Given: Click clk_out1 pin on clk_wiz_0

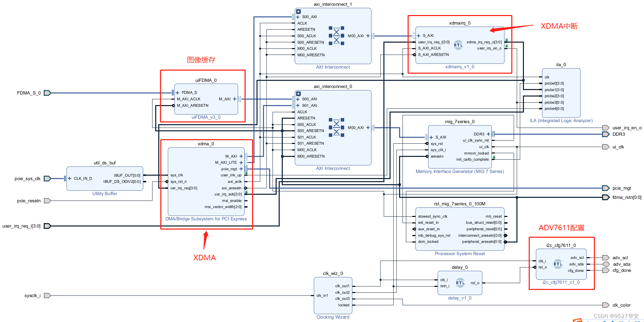Looking at the screenshot, I should [342, 286].
